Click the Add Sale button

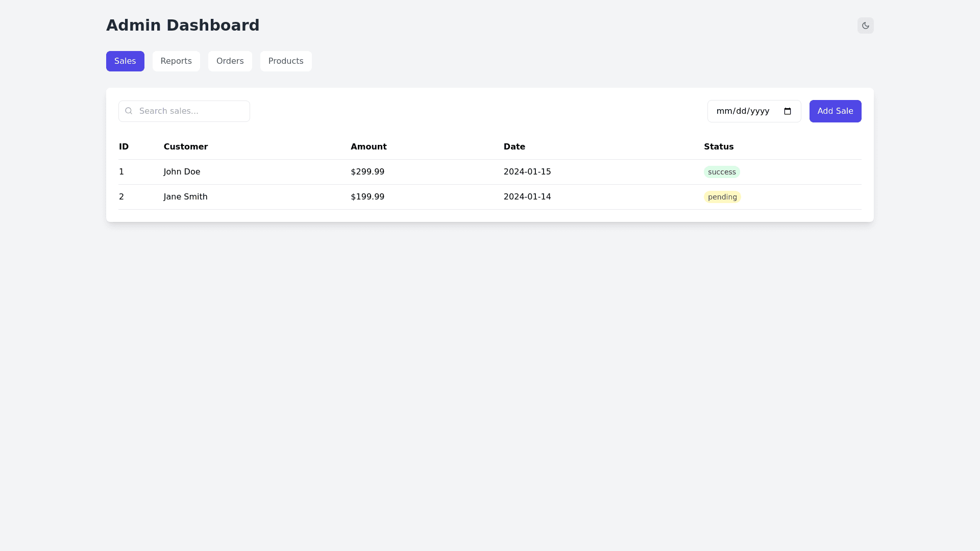(x=835, y=111)
